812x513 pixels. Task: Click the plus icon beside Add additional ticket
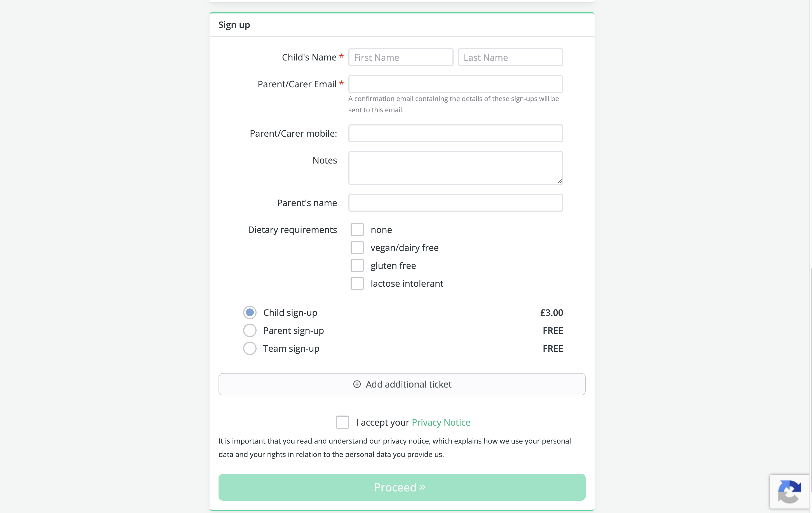pyautogui.click(x=357, y=384)
